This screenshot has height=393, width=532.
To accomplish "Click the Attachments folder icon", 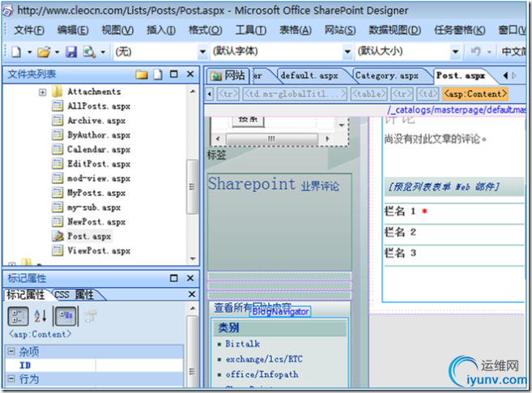I will pos(57,92).
